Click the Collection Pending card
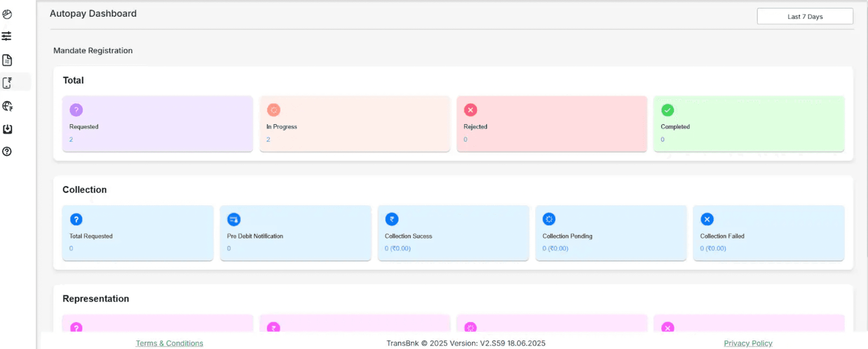The height and width of the screenshot is (349, 868). point(611,233)
